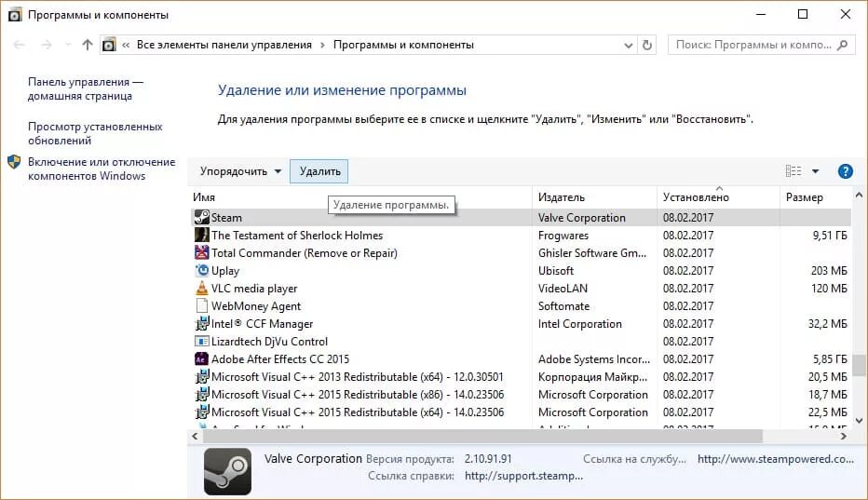Click the control panel icon in address bar
This screenshot has height=500, width=868.
[109, 45]
